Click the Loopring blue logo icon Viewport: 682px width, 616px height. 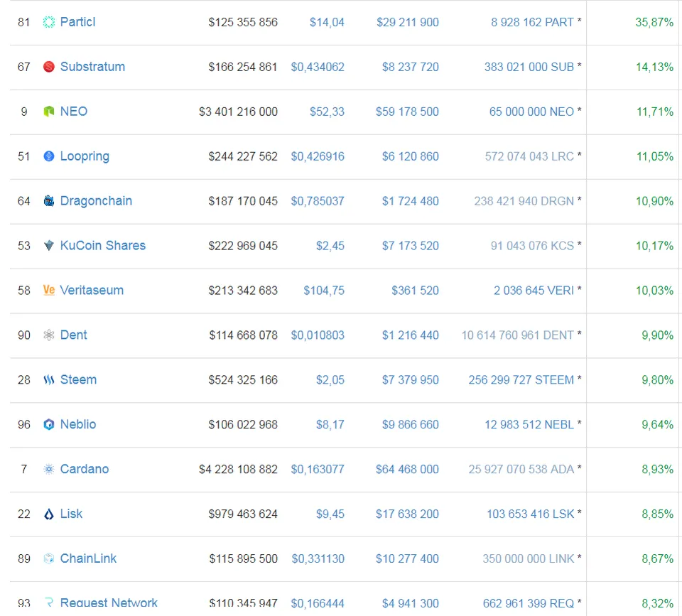(x=49, y=156)
